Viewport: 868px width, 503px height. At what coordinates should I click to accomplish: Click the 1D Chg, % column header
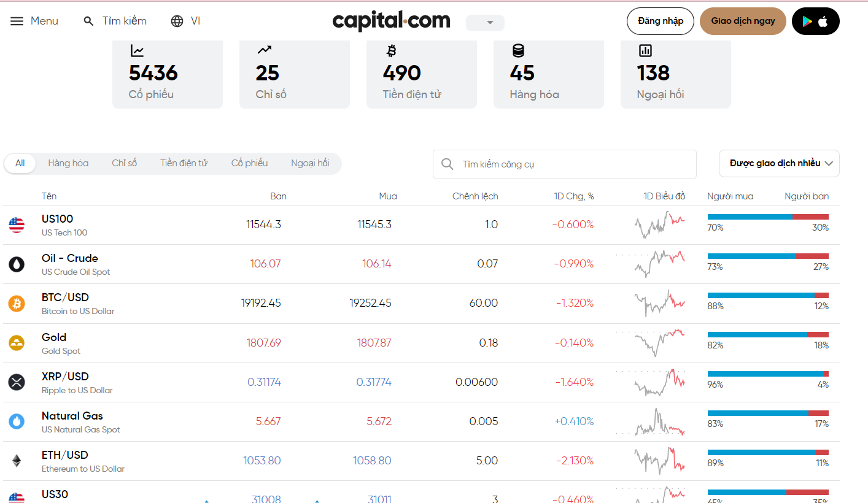(x=574, y=196)
